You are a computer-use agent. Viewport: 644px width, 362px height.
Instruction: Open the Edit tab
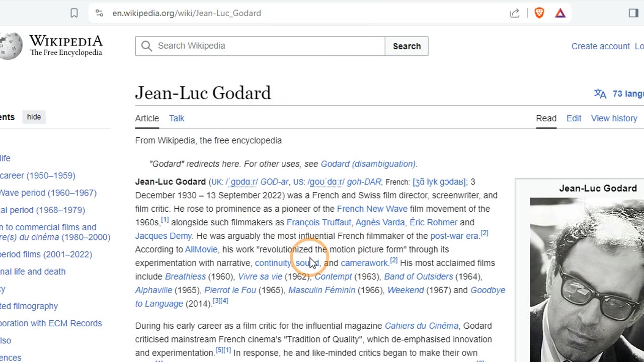pyautogui.click(x=574, y=118)
